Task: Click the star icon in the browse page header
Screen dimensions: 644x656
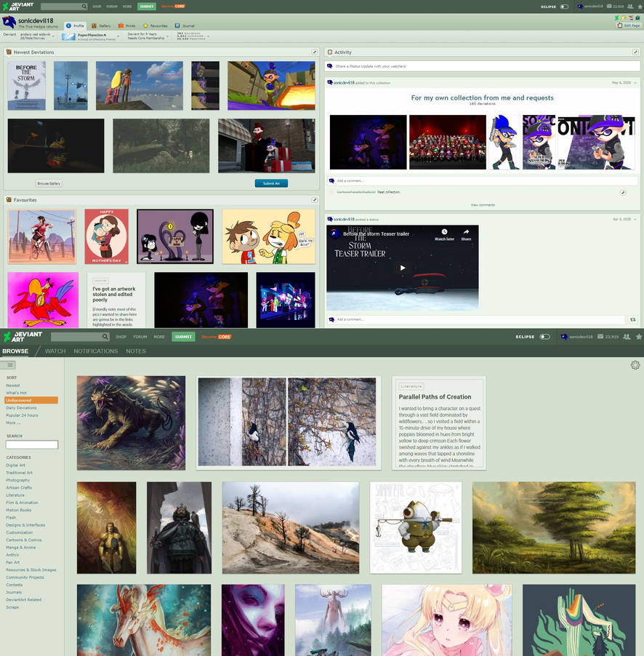Action: click(639, 337)
